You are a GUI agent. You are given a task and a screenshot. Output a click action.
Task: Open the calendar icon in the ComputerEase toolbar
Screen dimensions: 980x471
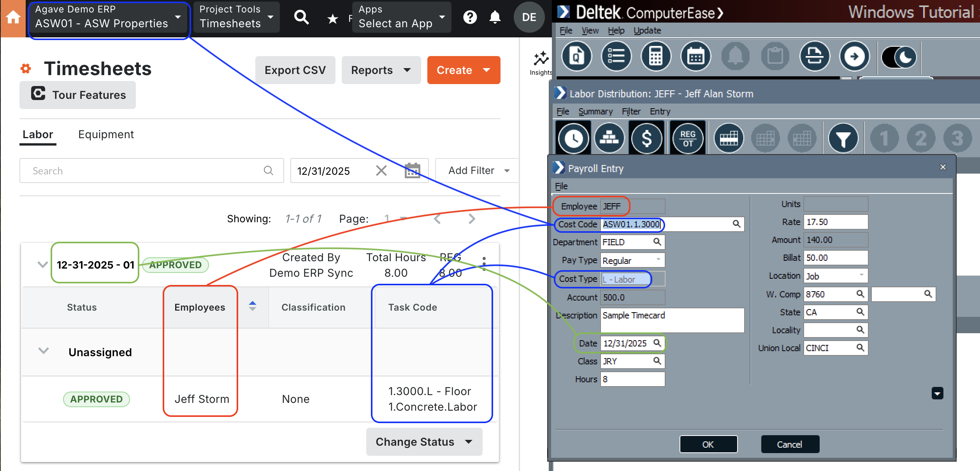tap(695, 56)
